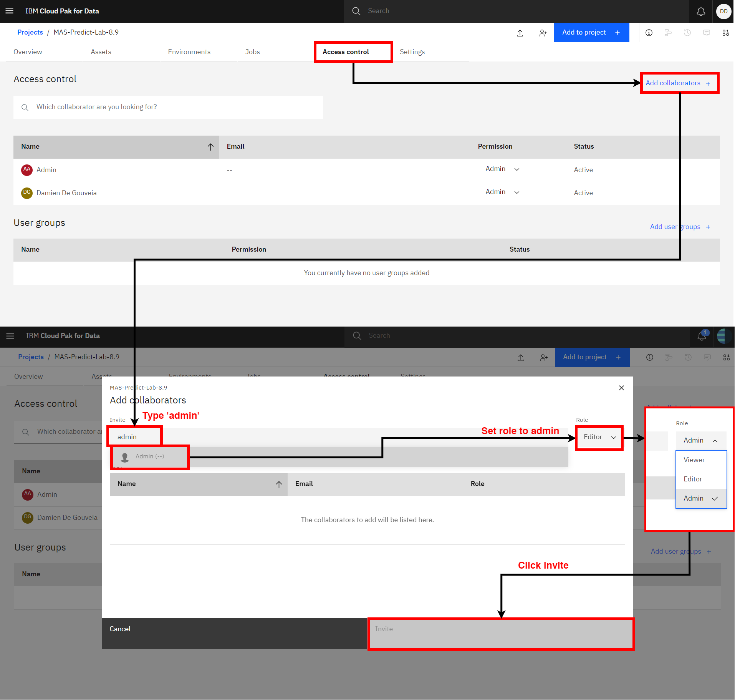The height and width of the screenshot is (700, 735).
Task: Click the Add to project button at top
Action: pyautogui.click(x=591, y=33)
